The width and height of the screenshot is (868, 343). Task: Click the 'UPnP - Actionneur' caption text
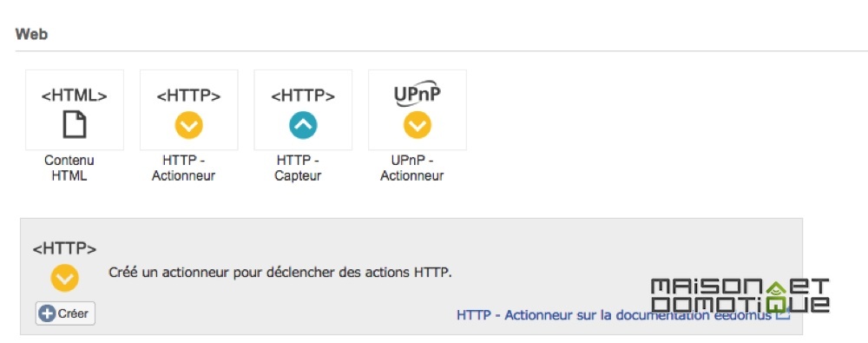(x=411, y=168)
